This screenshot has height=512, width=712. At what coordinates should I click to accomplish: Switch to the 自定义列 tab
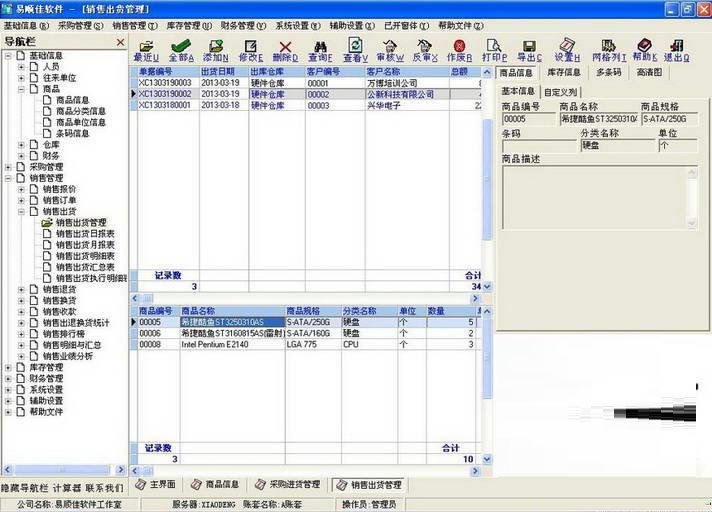561,91
